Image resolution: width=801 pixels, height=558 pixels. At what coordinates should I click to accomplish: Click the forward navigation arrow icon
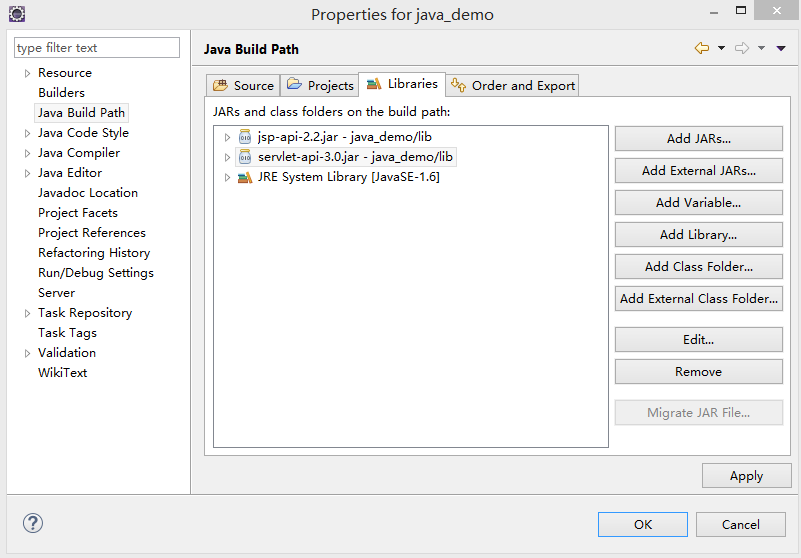[742, 48]
